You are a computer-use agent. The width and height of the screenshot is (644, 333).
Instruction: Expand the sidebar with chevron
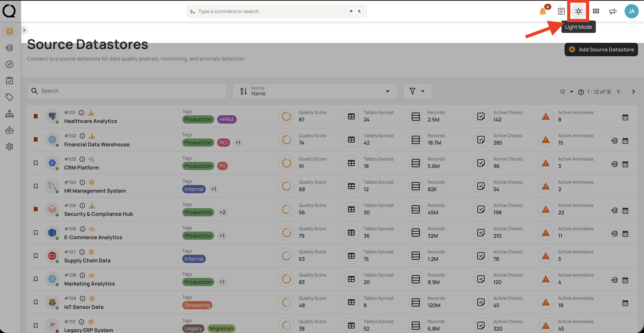(x=24, y=30)
